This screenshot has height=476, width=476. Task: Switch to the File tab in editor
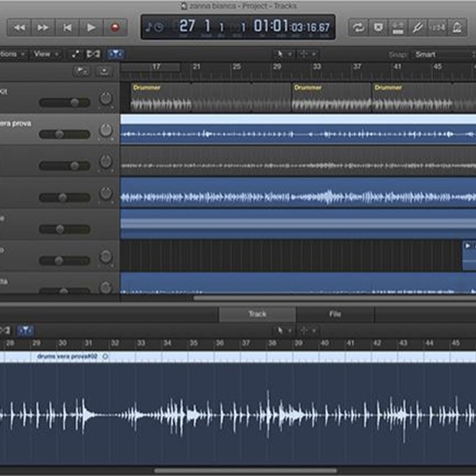click(x=335, y=314)
